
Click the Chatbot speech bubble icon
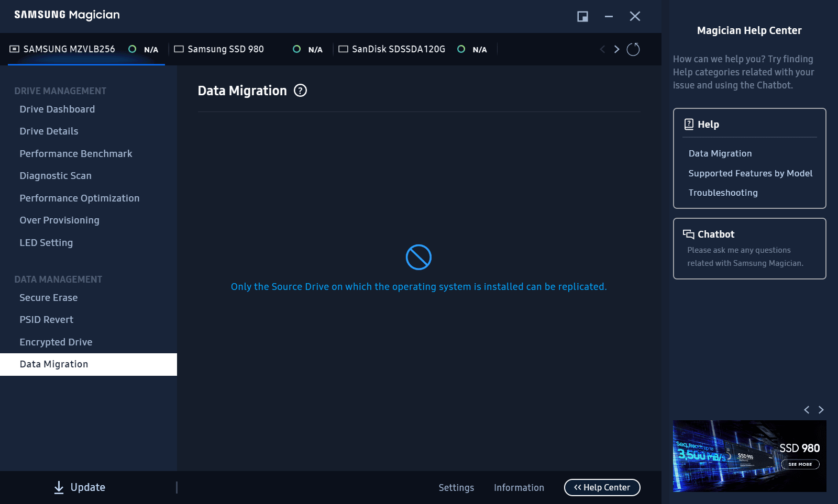(688, 234)
